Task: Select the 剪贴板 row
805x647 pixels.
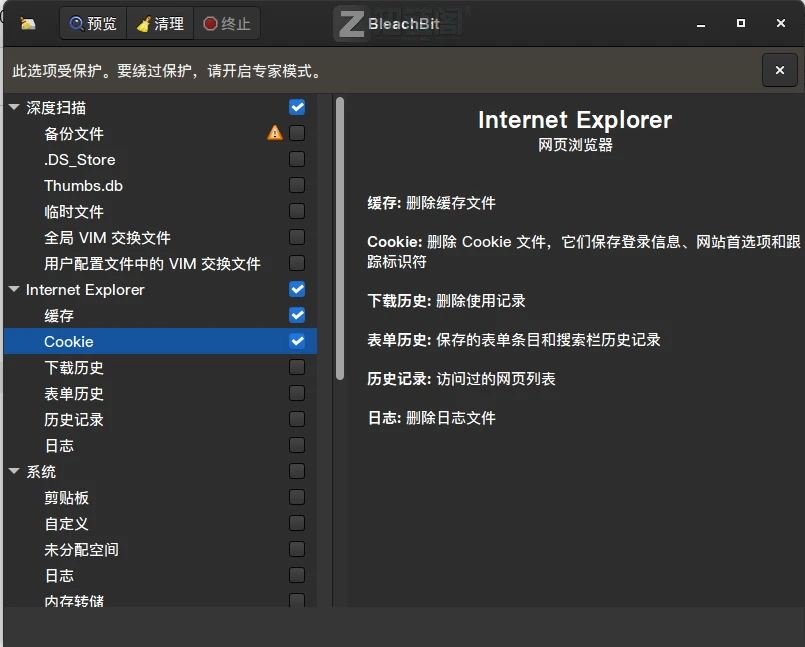Action: pos(160,497)
